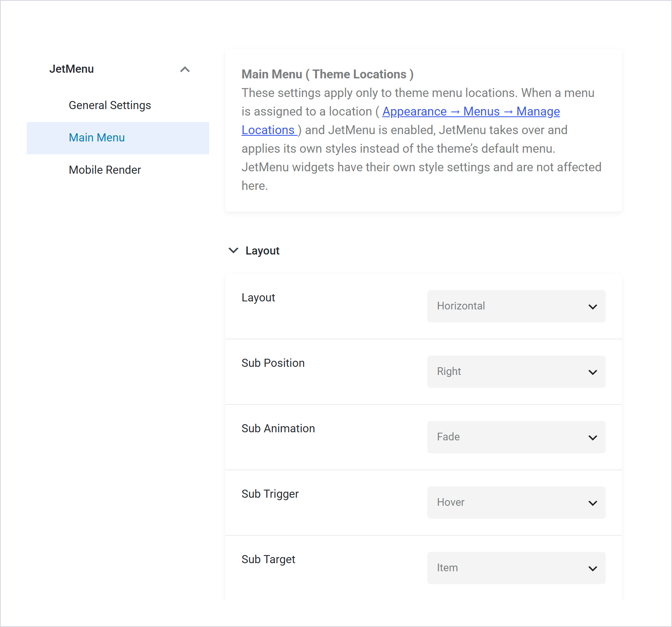Viewport: 672px width, 627px height.
Task: Click Main Menu ( Theme Locations ) title
Action: click(x=328, y=74)
